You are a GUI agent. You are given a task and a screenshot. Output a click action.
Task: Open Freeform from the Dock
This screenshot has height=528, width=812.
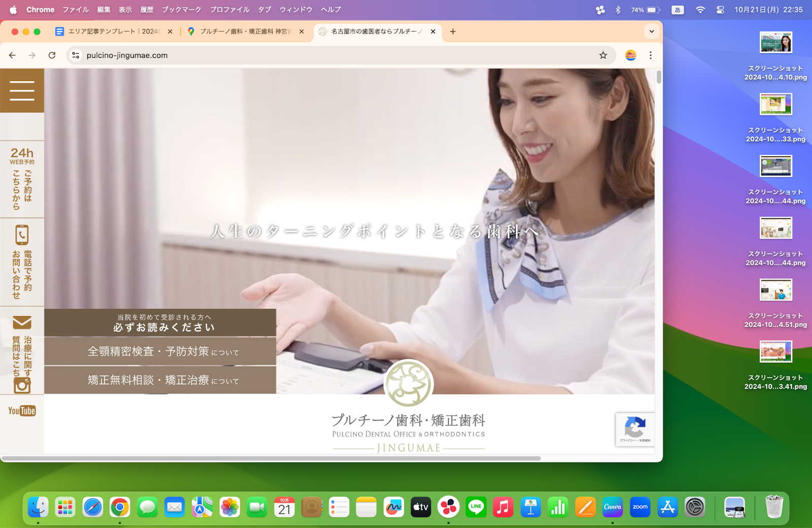click(x=393, y=507)
